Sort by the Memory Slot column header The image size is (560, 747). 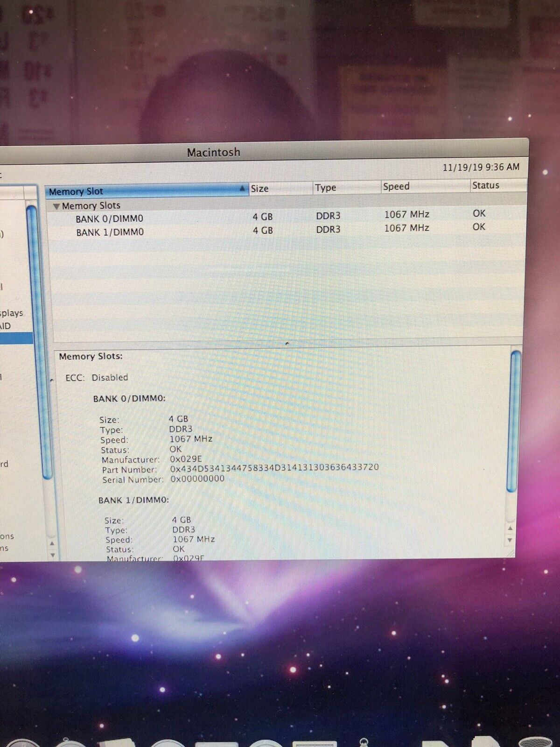pos(147,190)
